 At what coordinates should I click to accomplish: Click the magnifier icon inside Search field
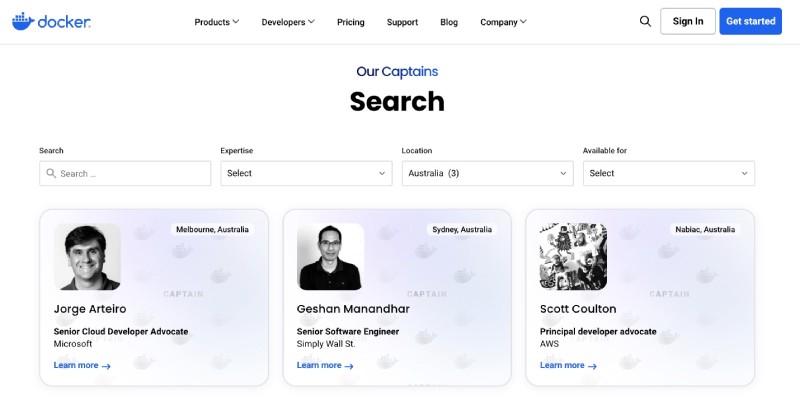50,173
